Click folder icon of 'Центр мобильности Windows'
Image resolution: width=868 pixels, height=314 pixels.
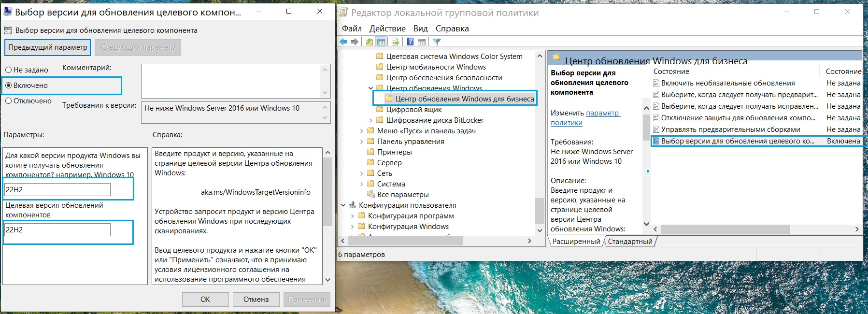[380, 67]
